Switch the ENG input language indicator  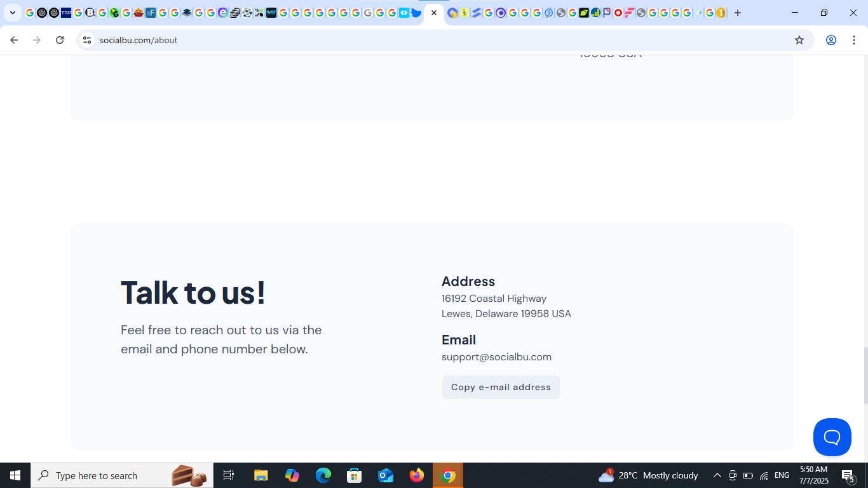coord(782,475)
